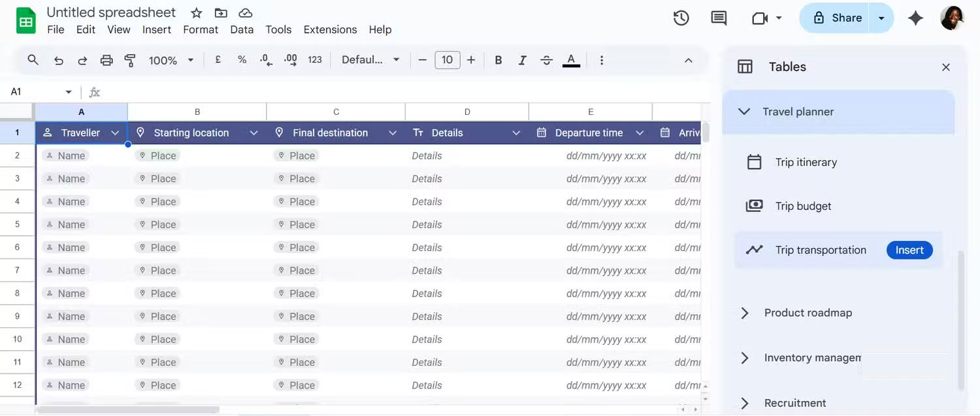Format value as currency

[218, 59]
